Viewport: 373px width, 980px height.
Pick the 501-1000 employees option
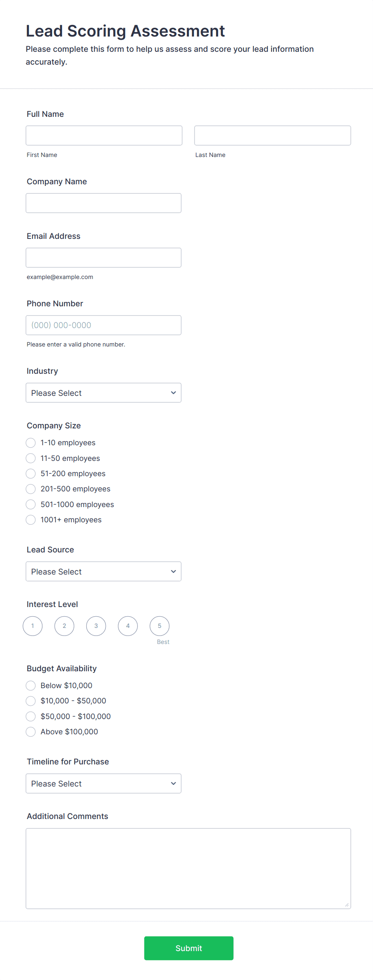(31, 505)
